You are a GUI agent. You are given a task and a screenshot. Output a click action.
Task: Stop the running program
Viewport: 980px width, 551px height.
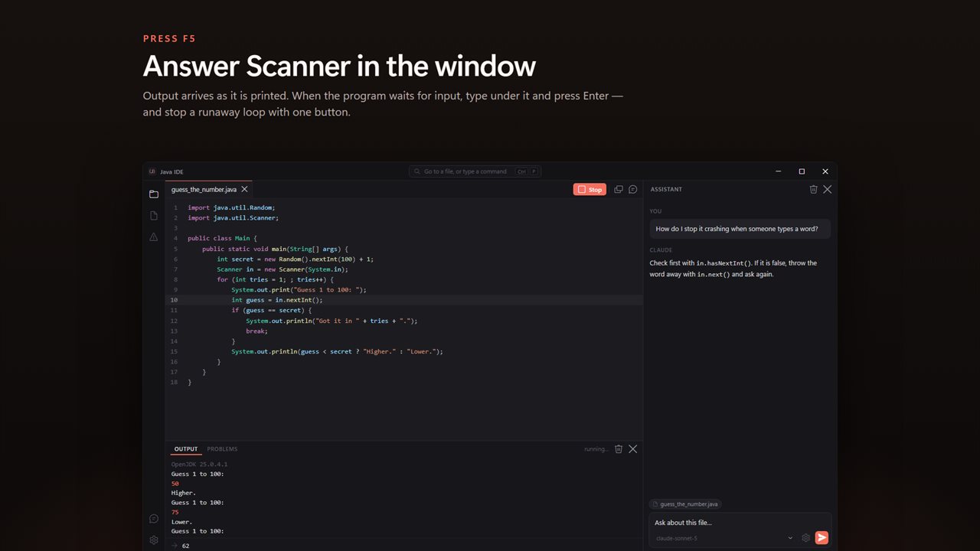pyautogui.click(x=590, y=189)
